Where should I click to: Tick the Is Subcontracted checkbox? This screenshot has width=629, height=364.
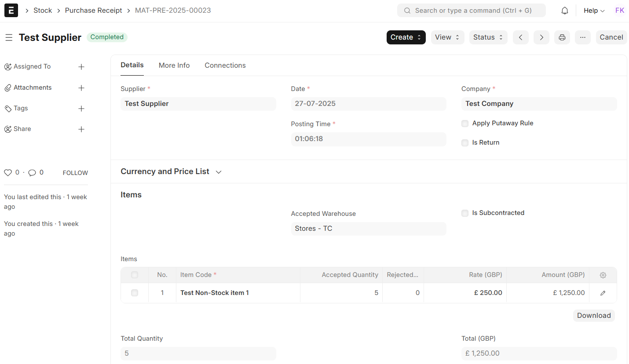tap(465, 213)
